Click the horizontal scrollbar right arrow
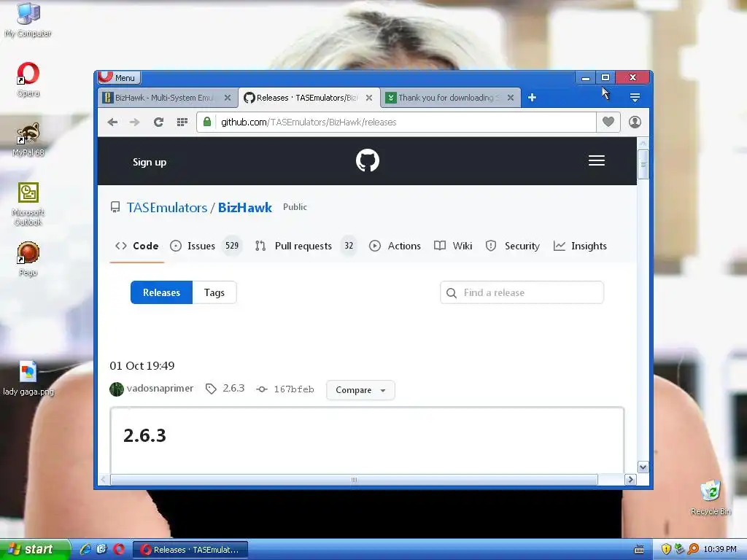747x560 pixels. 630,480
